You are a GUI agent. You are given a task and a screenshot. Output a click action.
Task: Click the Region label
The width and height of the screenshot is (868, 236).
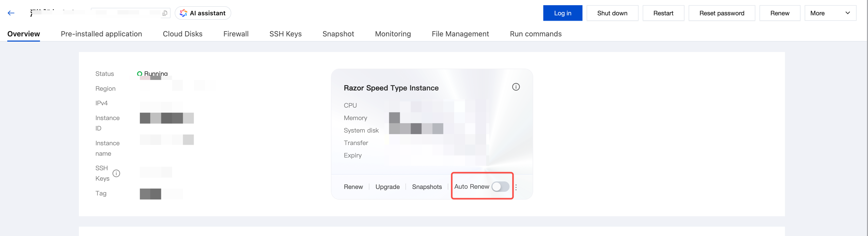[x=105, y=89]
